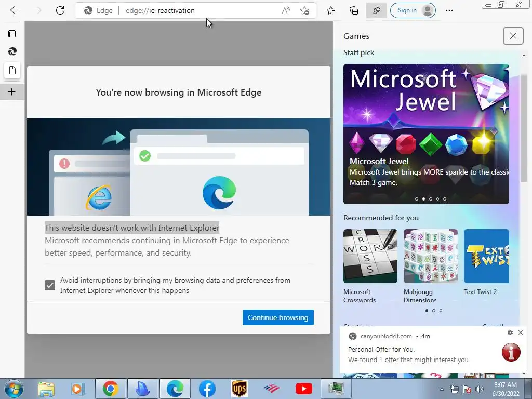Open Mahjongg Dimensions game tile
532x399 pixels.
tap(431, 267)
